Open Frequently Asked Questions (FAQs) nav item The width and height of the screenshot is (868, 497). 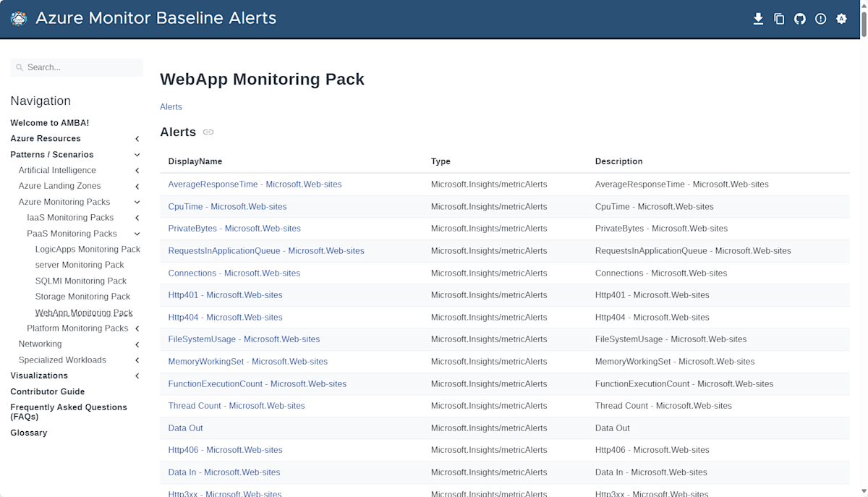point(69,412)
